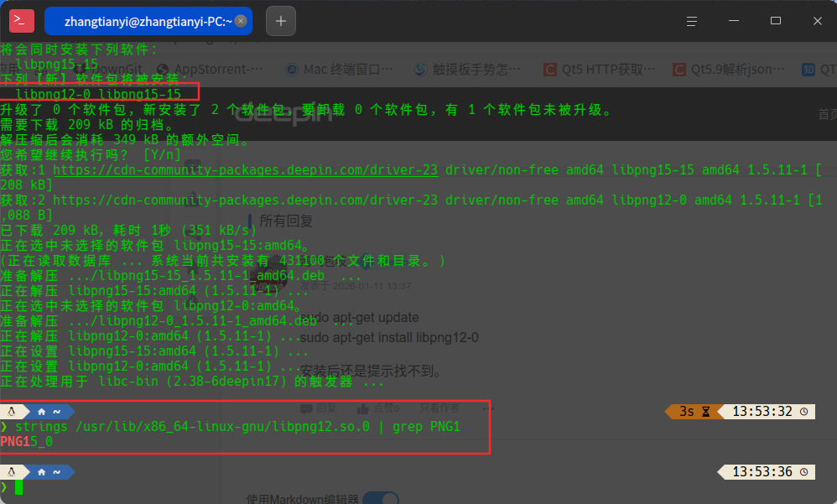This screenshot has width=837, height=504.
Task: Open the 'Mac 终端窗口' bookmark in the background browser
Action: click(340, 70)
